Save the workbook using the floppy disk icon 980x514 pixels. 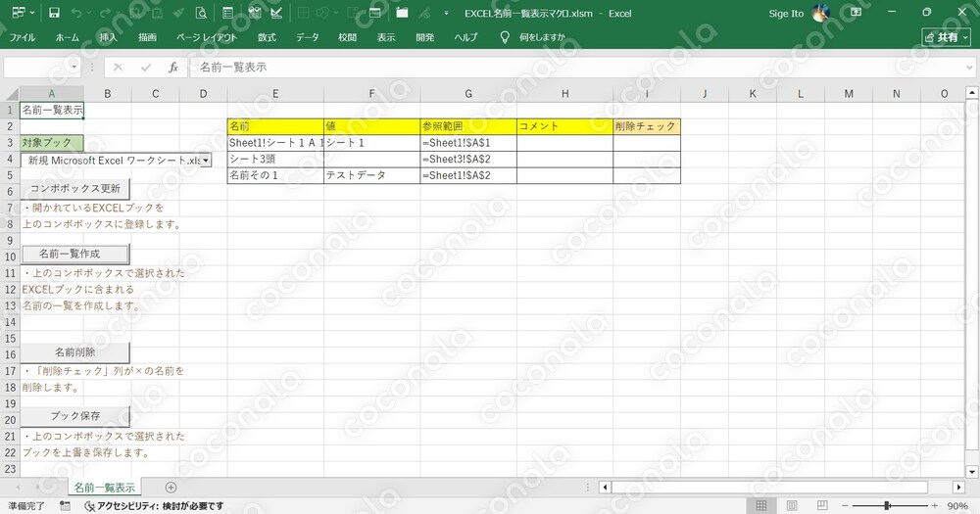pyautogui.click(x=54, y=13)
